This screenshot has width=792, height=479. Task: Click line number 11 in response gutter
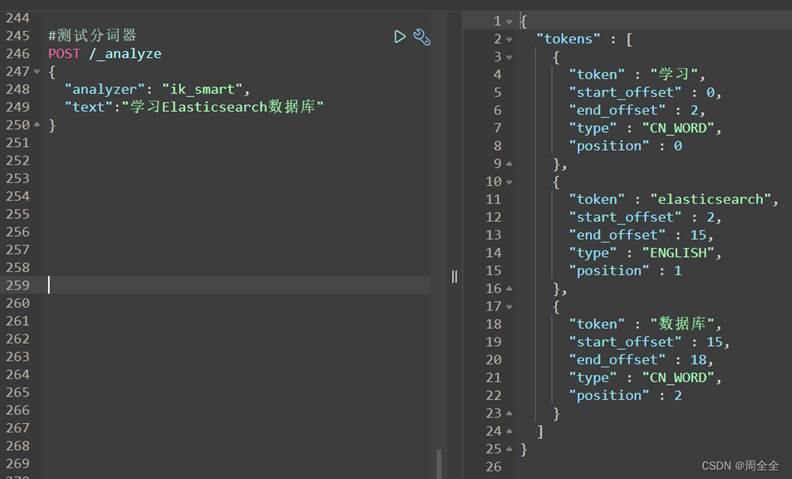coord(493,200)
